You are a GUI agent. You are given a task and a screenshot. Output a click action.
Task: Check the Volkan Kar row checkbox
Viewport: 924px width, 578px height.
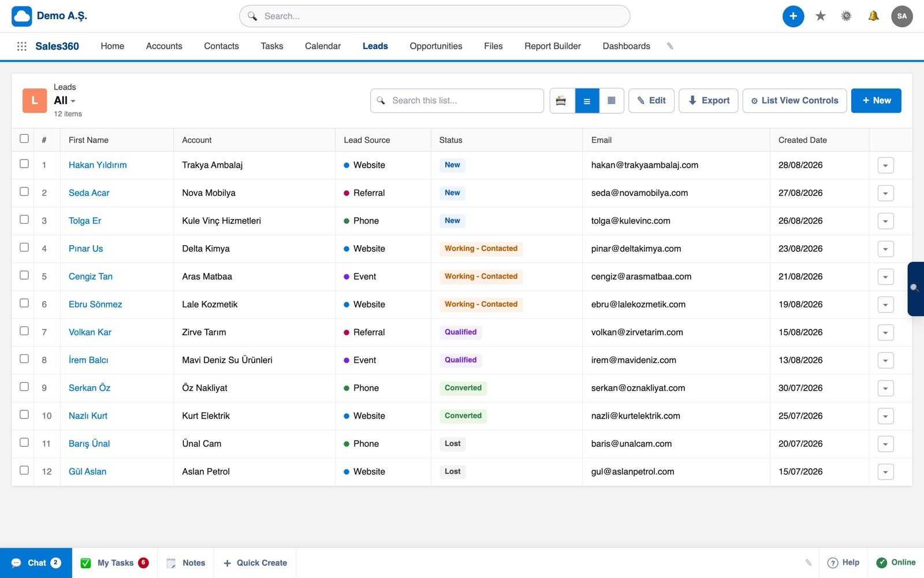[24, 331]
